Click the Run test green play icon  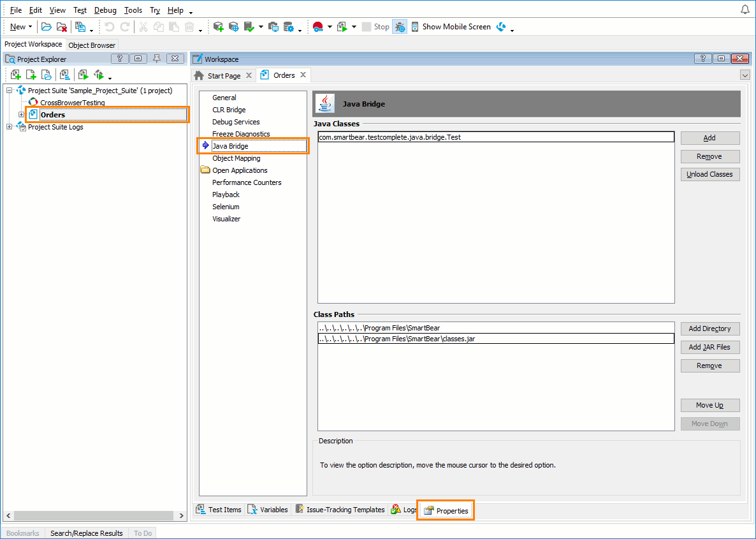[342, 27]
